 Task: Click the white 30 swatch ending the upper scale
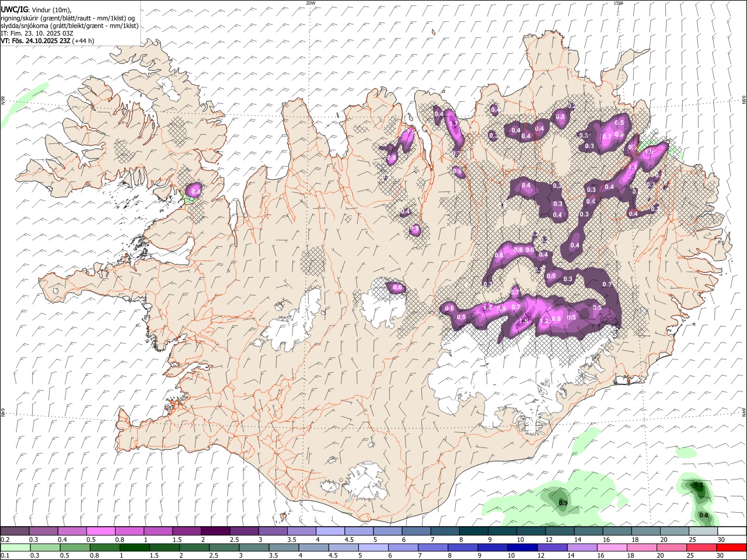point(732,531)
